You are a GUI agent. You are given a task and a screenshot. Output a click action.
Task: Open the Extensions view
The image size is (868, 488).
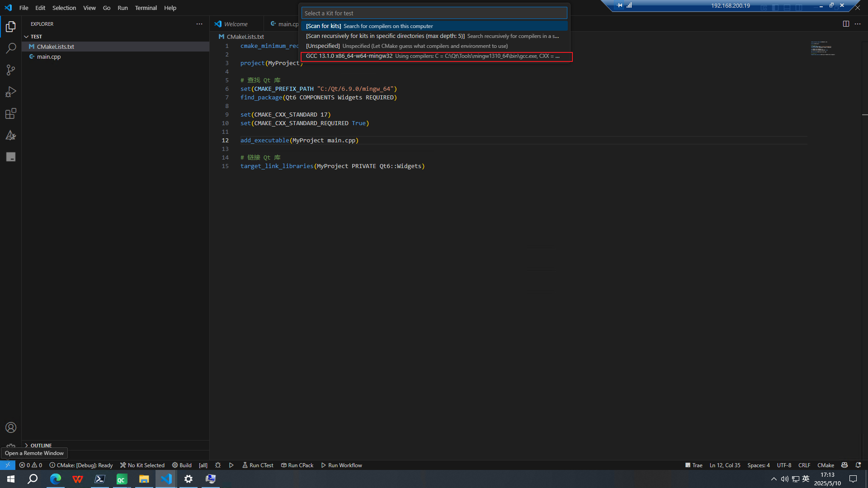(11, 113)
